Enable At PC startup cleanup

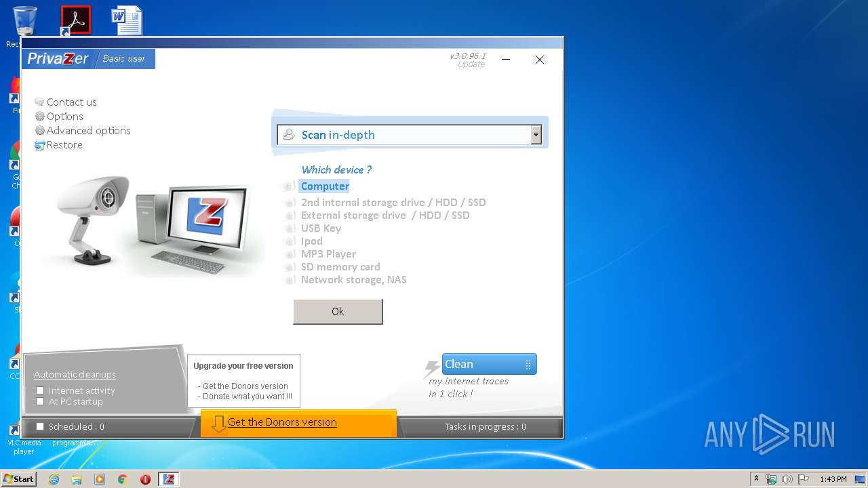(x=40, y=401)
